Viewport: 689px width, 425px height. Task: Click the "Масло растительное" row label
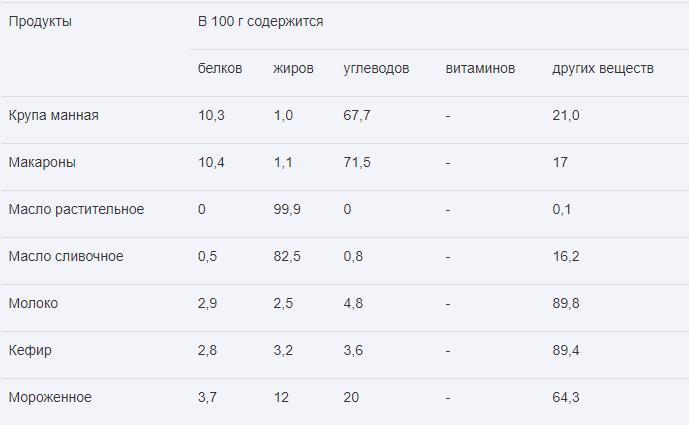(x=76, y=209)
